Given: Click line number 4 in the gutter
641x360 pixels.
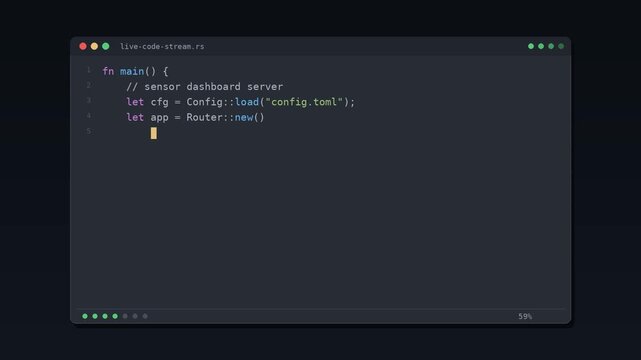Looking at the screenshot, I should tap(89, 116).
